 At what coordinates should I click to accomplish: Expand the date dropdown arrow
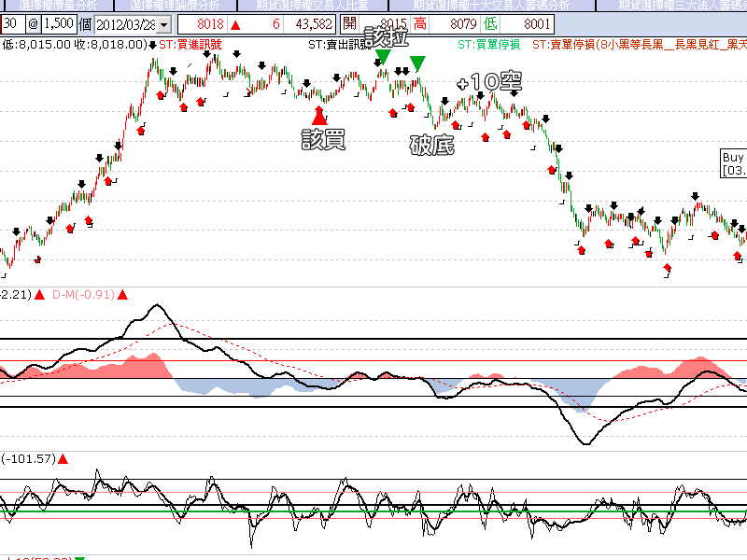(x=164, y=24)
